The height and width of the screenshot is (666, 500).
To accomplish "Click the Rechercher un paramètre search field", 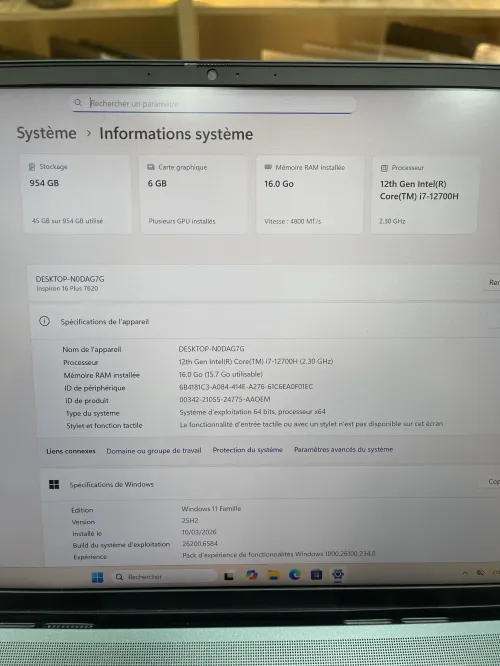I will point(214,103).
